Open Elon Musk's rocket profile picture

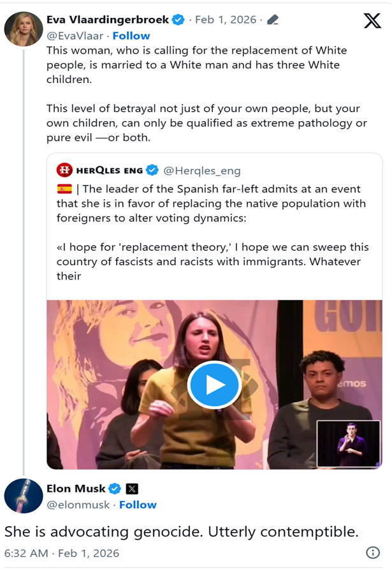point(24,496)
